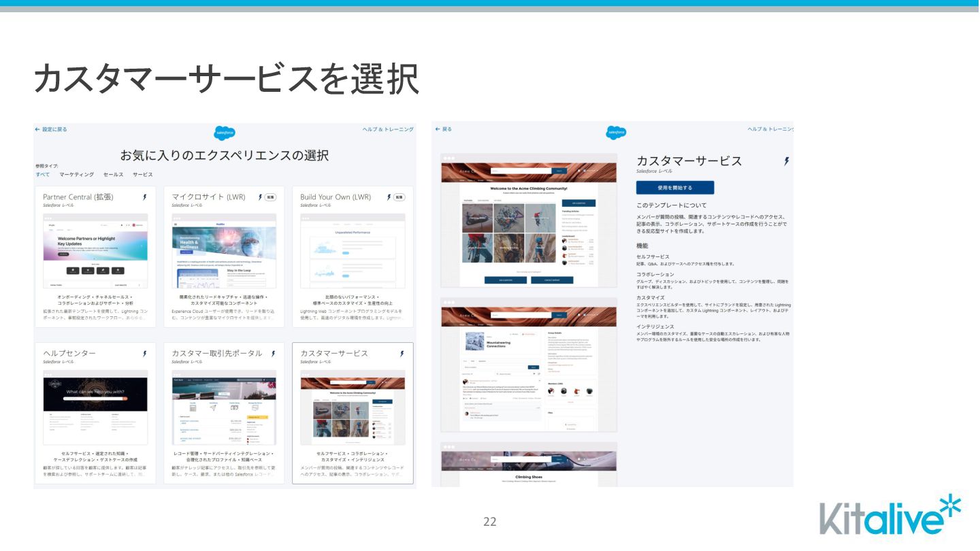Click the 参照タイプ: label

point(47,166)
